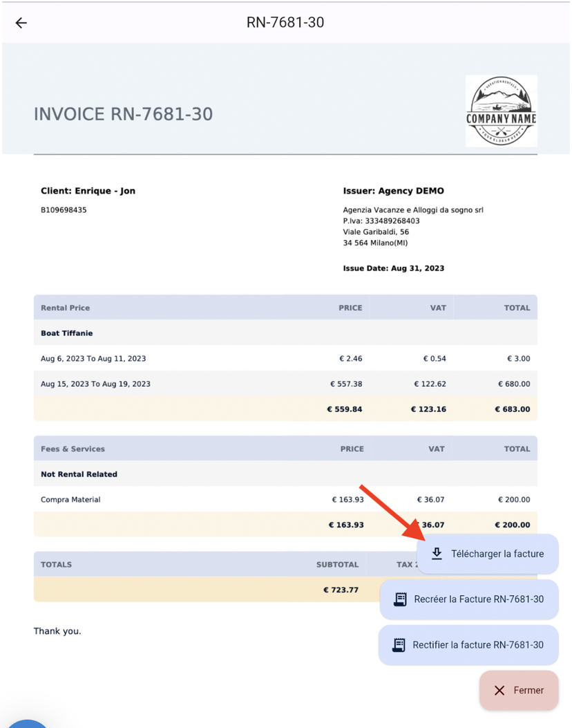This screenshot has height=728, width=572.
Task: Click rental VAT sum € 123.16
Action: [428, 409]
